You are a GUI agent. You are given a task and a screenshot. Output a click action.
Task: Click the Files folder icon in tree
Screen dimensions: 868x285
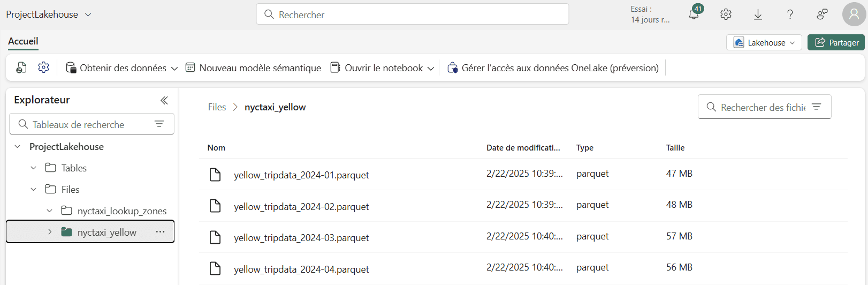(51, 189)
